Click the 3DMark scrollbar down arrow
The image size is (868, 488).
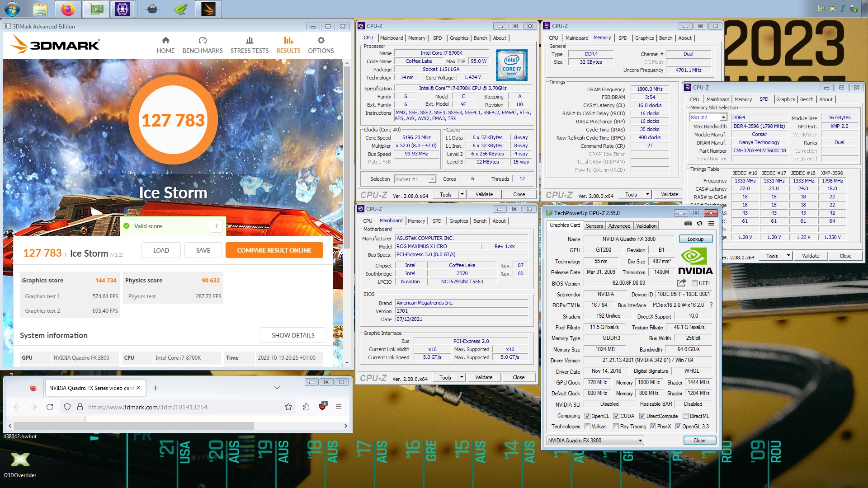347,363
